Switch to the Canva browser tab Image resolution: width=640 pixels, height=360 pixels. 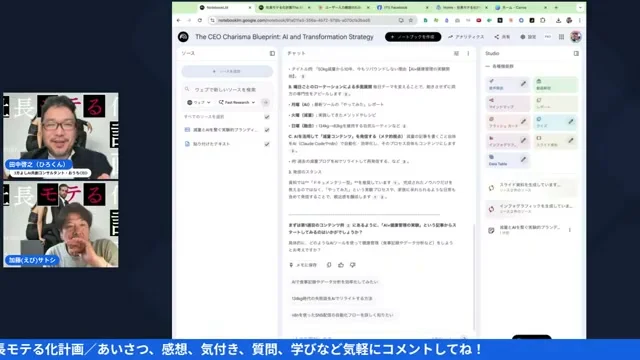520,7
